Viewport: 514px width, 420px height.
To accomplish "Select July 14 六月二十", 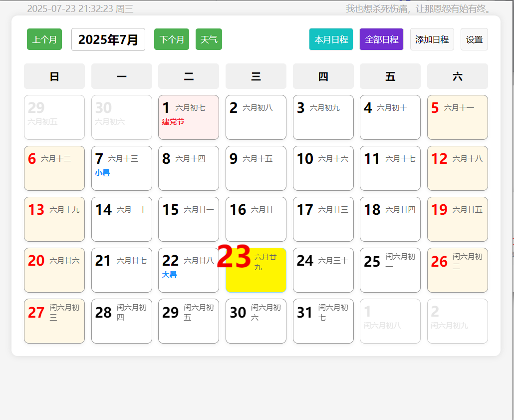I will (122, 219).
